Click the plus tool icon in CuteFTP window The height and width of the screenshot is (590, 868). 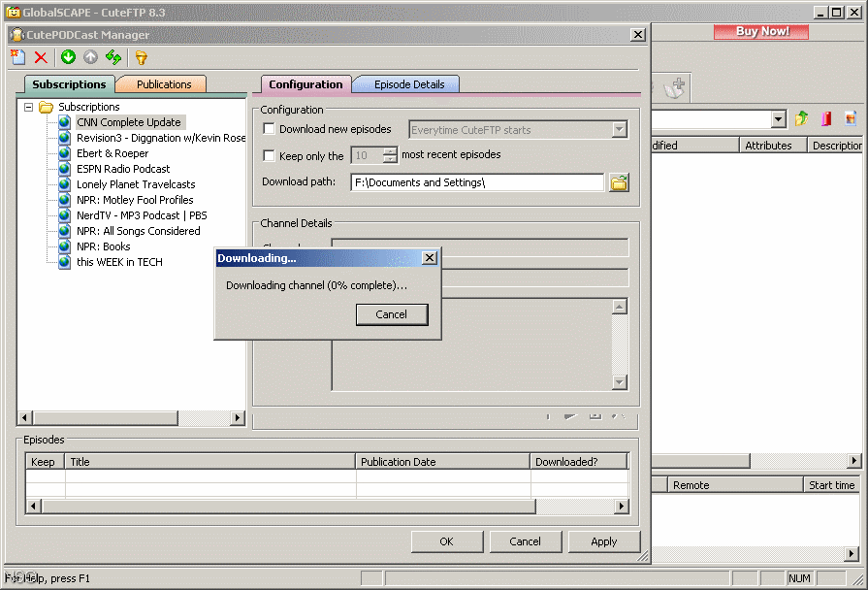pyautogui.click(x=675, y=87)
